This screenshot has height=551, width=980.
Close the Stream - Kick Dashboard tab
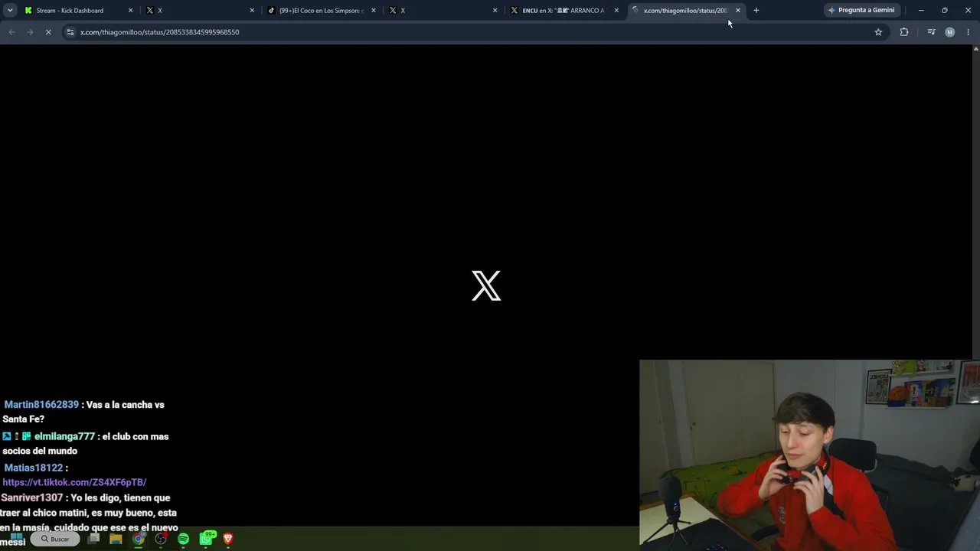pos(130,11)
